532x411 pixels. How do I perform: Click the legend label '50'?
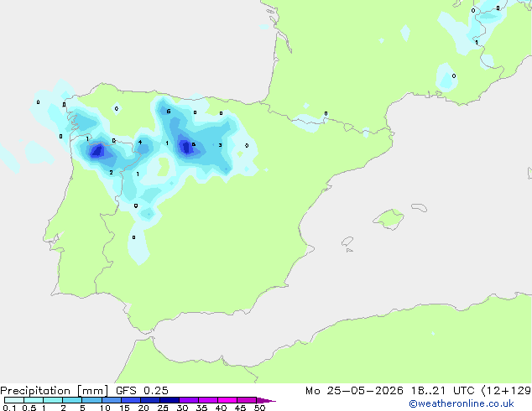(x=259, y=408)
